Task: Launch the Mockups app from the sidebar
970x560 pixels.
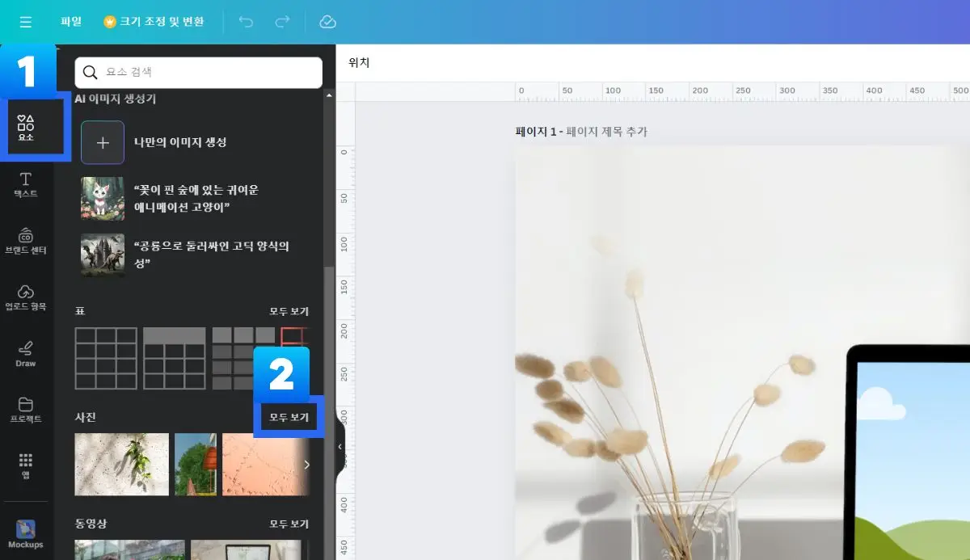Action: tap(26, 535)
